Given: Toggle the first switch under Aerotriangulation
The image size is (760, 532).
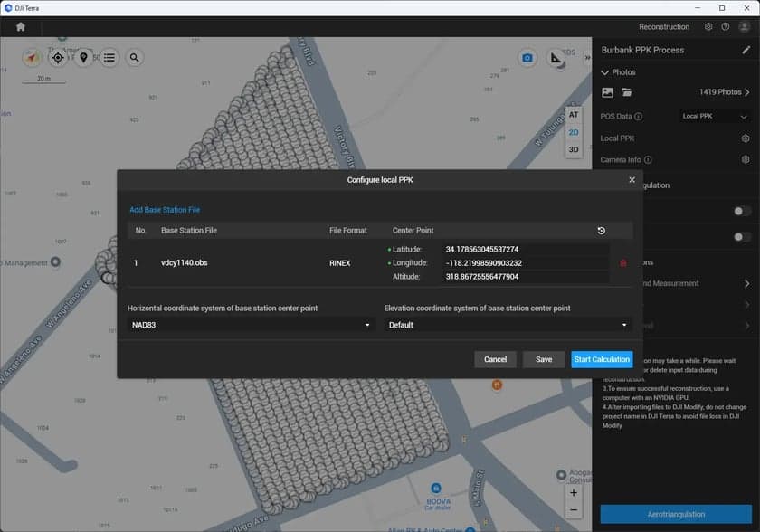Looking at the screenshot, I should coord(742,211).
